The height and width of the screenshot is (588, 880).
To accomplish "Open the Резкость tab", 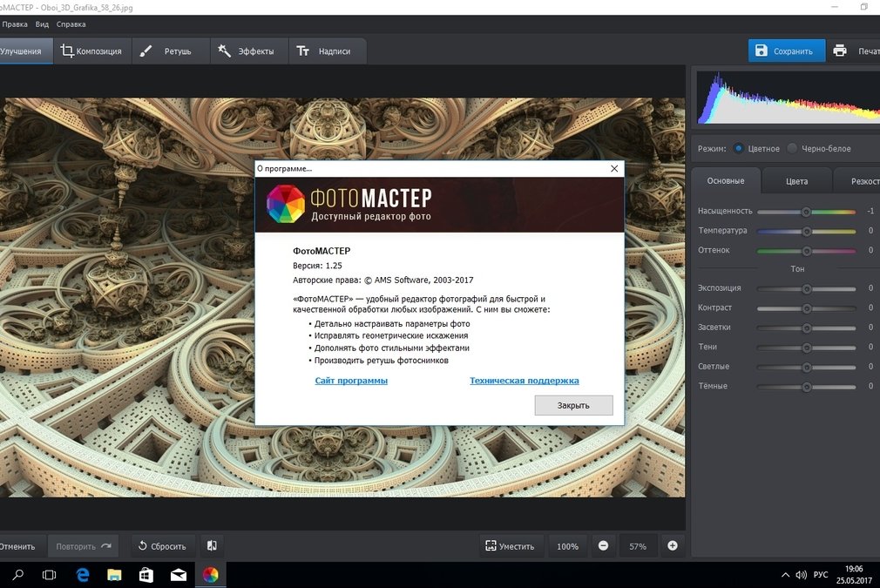I will pyautogui.click(x=856, y=181).
